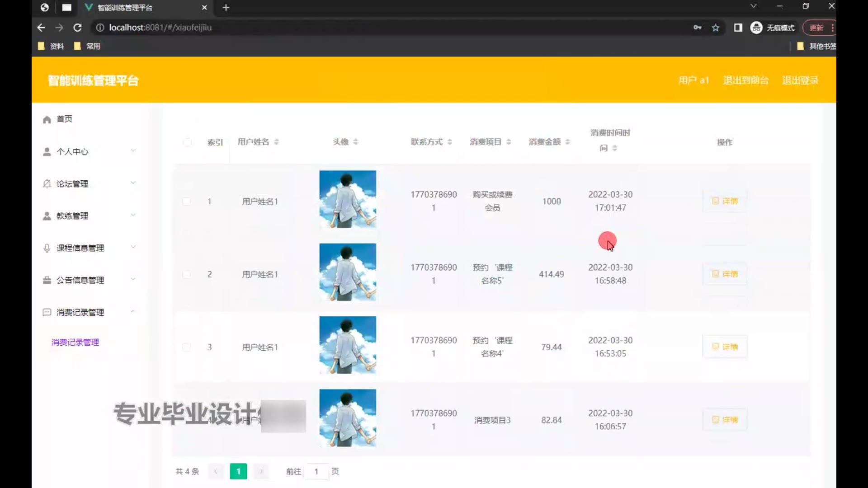The image size is (868, 488).
Task: Toggle the select-all header checkbox
Action: pos(187,142)
